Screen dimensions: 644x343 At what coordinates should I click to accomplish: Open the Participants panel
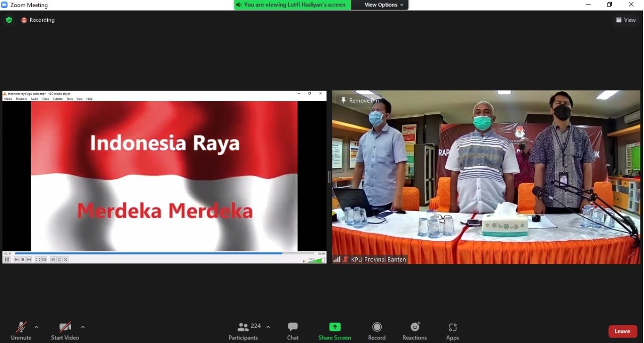244,330
